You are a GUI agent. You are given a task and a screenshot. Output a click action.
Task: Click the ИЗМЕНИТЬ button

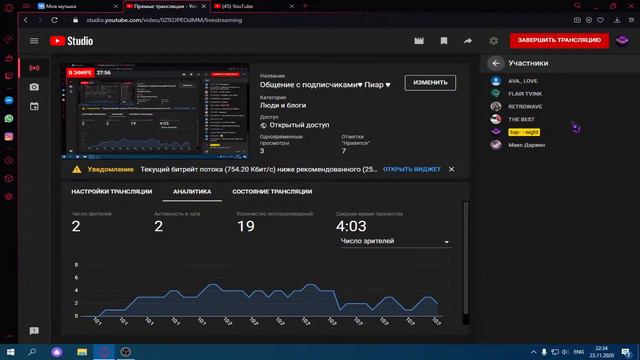pos(430,82)
